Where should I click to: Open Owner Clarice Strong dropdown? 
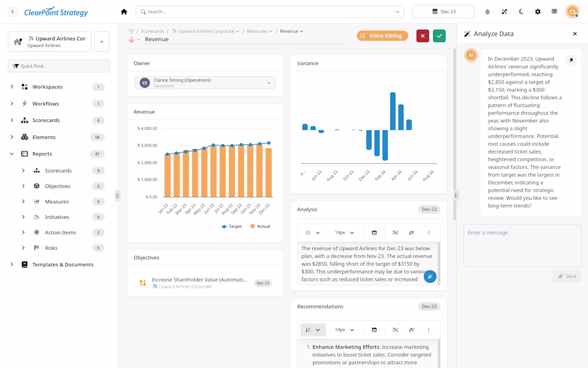205,82
